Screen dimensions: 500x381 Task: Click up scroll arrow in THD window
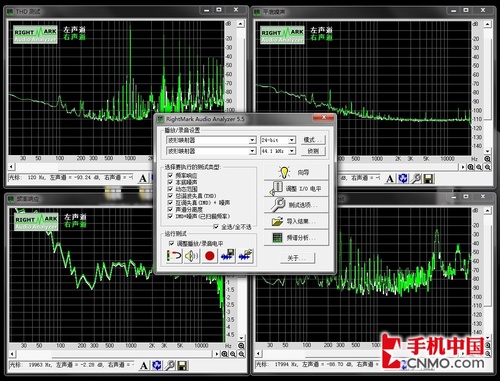[240, 24]
